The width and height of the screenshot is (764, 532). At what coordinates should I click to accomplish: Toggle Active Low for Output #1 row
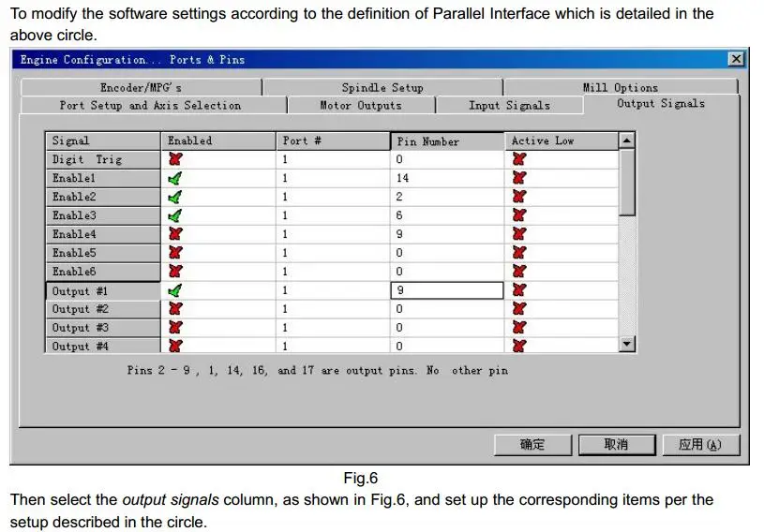coord(519,290)
